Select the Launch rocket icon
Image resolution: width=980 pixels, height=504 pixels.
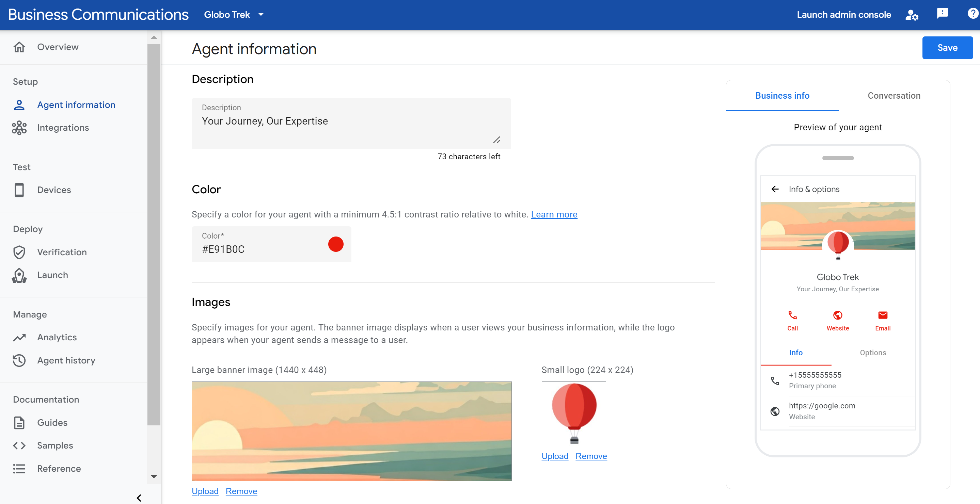click(x=19, y=275)
